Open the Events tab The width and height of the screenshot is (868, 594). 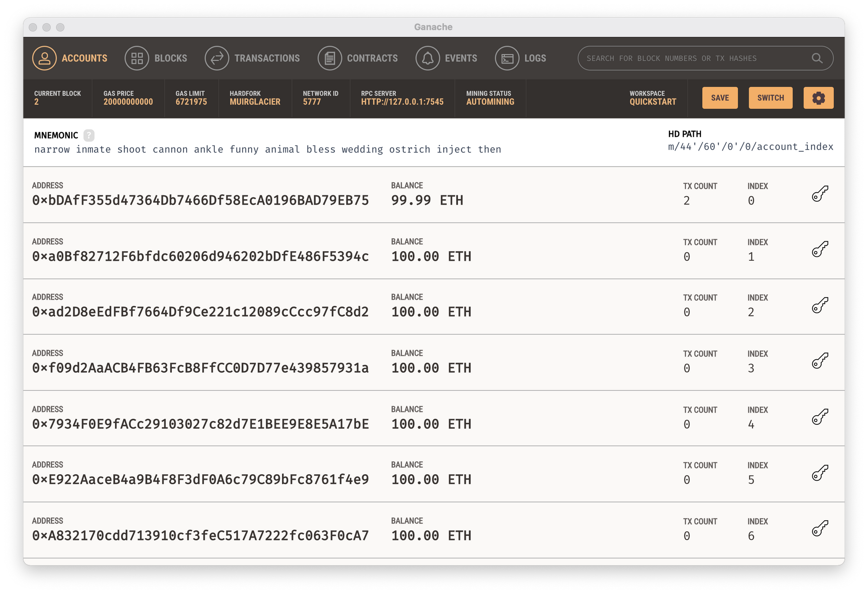[447, 58]
